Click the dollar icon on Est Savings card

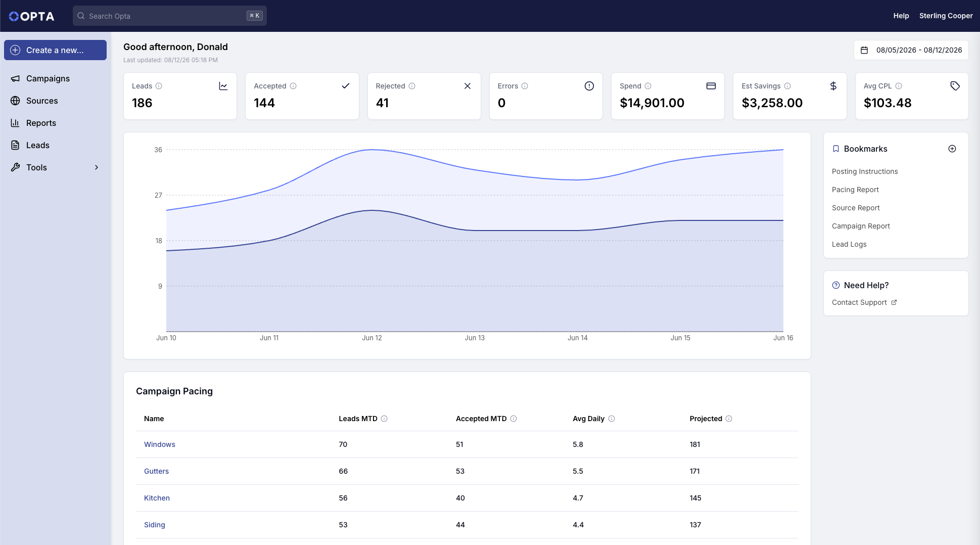pyautogui.click(x=833, y=86)
